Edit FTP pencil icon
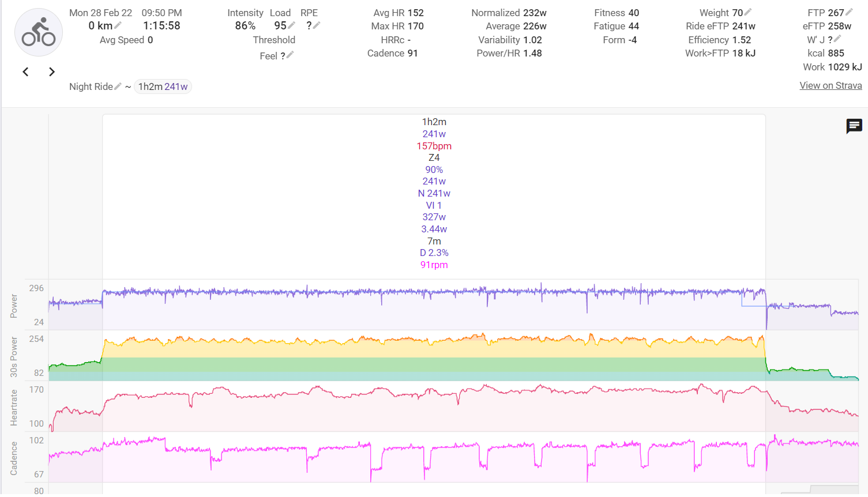 coord(849,12)
